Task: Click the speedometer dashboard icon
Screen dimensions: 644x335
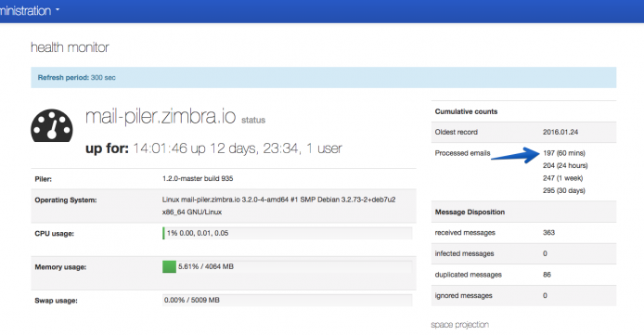Action: (52, 125)
